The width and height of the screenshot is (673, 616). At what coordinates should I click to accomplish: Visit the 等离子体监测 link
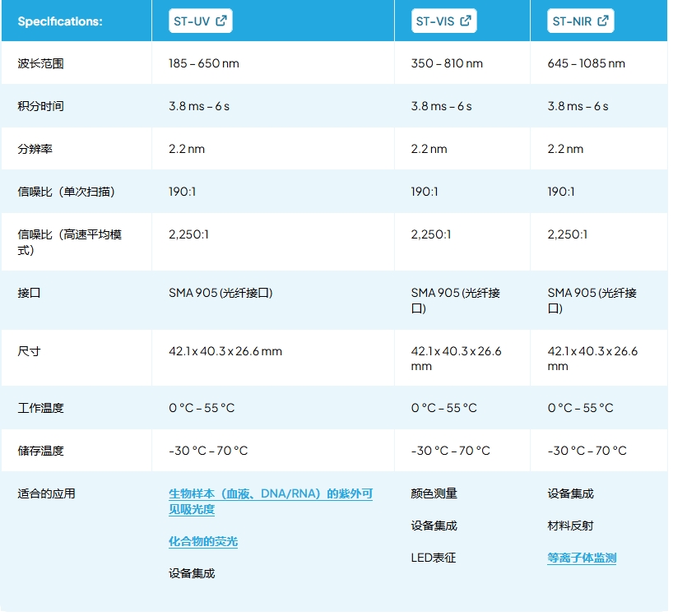(582, 558)
